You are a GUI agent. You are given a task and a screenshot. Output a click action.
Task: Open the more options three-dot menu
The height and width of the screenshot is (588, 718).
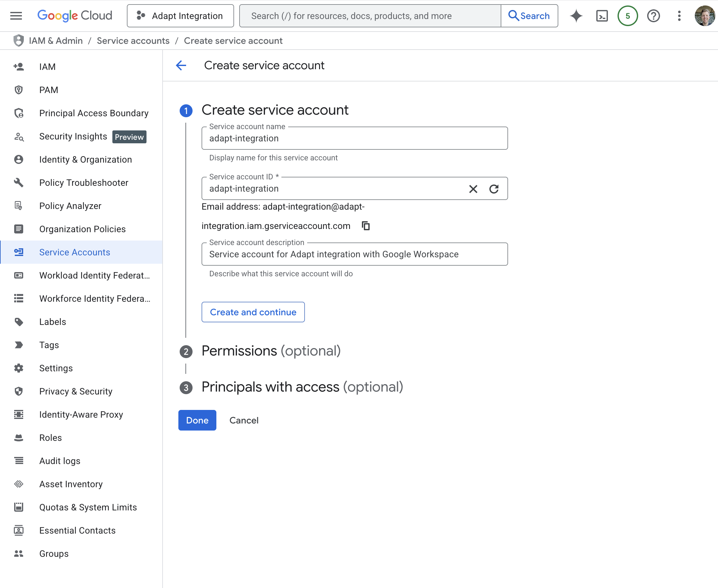pyautogui.click(x=679, y=15)
